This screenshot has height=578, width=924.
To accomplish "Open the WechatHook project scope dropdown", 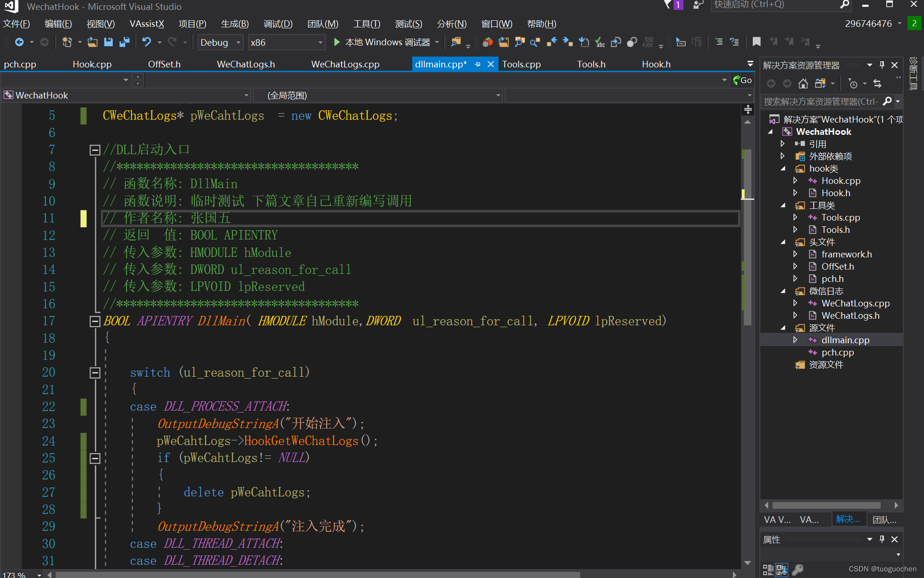I will pos(126,96).
